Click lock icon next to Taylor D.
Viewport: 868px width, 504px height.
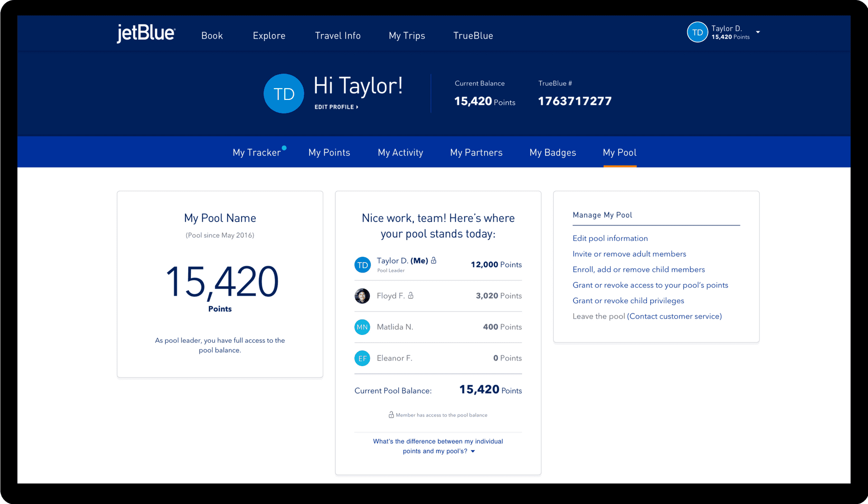pos(434,261)
